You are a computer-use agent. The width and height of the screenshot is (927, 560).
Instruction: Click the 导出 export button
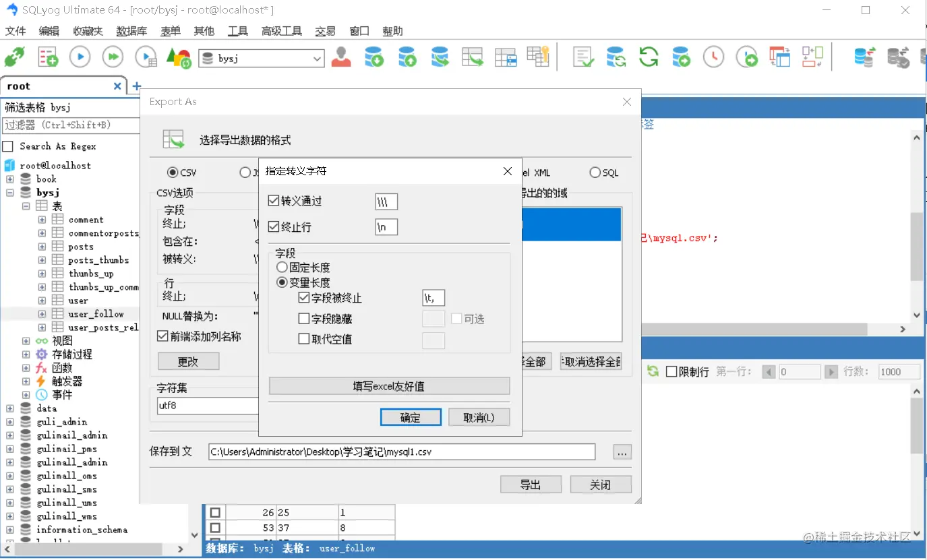pos(531,485)
